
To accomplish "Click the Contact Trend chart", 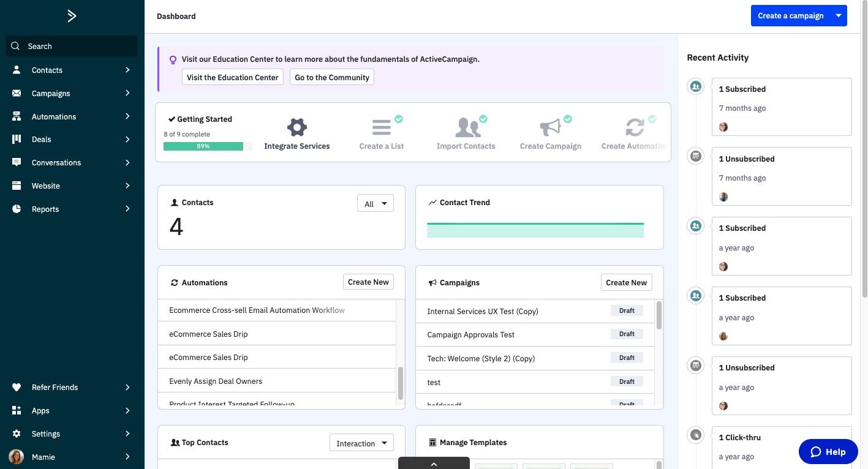I will tap(535, 230).
